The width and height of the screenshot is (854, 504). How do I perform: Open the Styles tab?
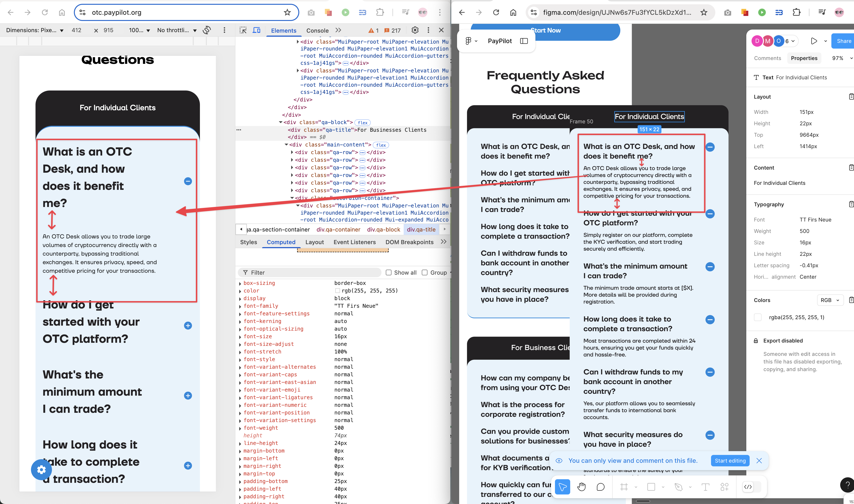coord(248,242)
